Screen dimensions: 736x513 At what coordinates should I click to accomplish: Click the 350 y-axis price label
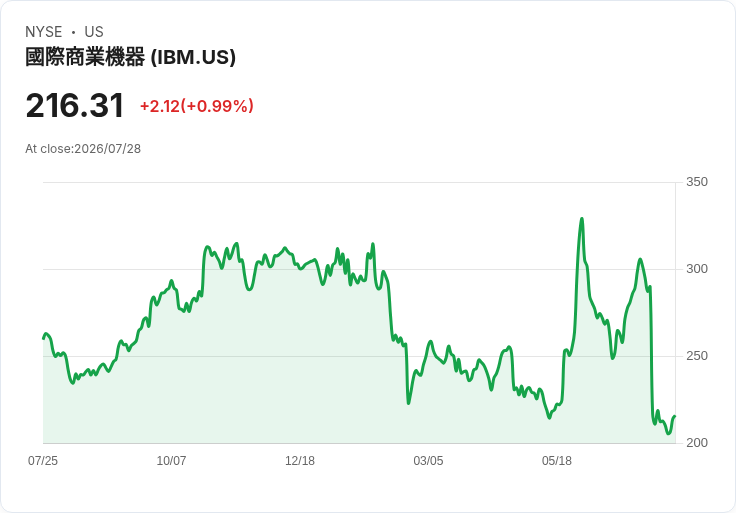[x=697, y=182]
